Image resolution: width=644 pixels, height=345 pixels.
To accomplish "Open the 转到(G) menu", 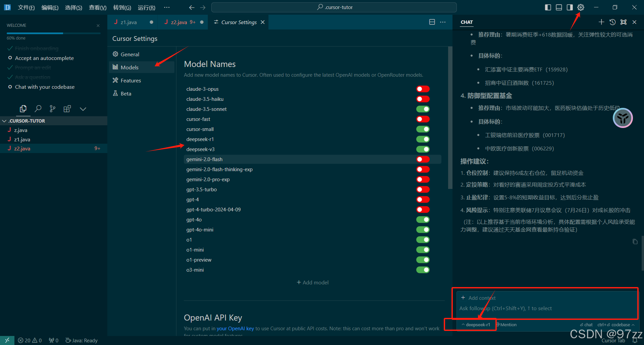I will (x=122, y=7).
